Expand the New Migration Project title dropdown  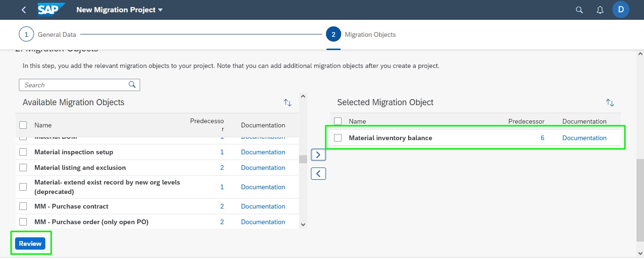(x=160, y=10)
